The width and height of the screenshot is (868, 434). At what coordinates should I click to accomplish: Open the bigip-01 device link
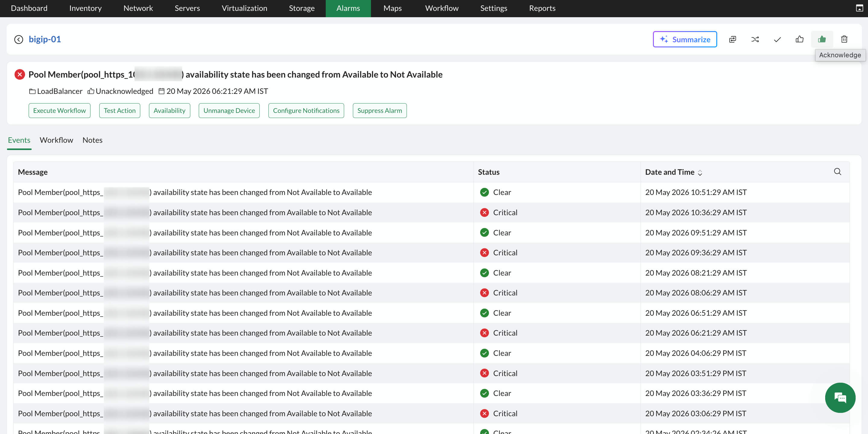tap(45, 39)
